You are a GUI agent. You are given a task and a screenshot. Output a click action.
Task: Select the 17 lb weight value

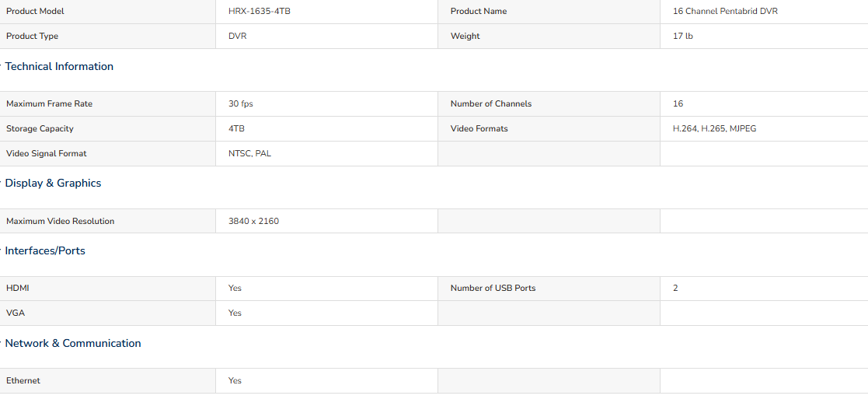683,36
